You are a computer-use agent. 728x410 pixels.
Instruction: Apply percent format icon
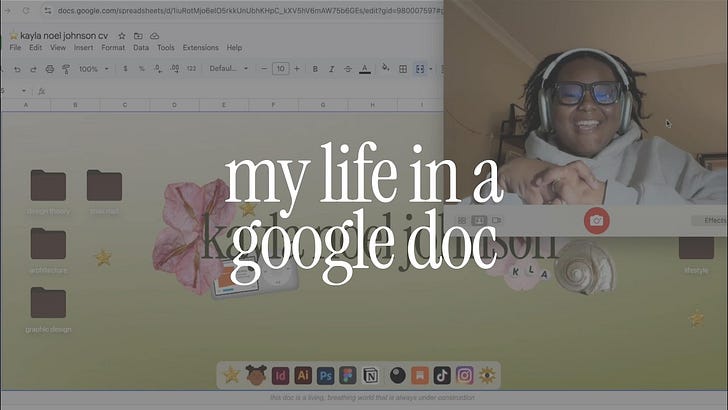[142, 69]
